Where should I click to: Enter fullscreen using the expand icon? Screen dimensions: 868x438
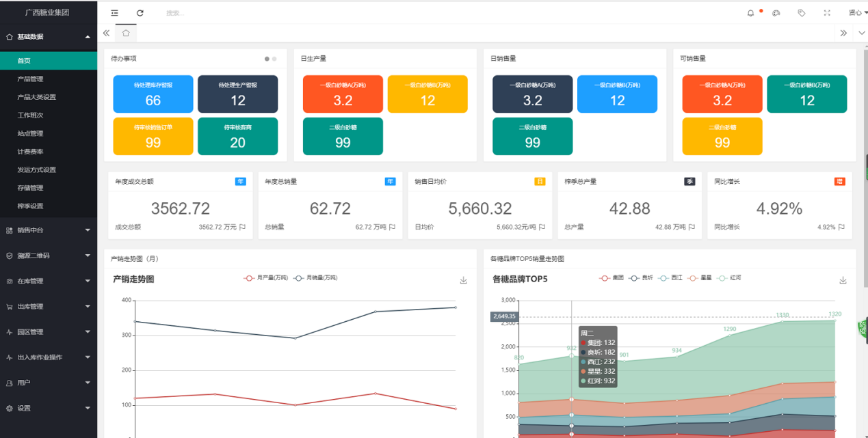point(827,13)
